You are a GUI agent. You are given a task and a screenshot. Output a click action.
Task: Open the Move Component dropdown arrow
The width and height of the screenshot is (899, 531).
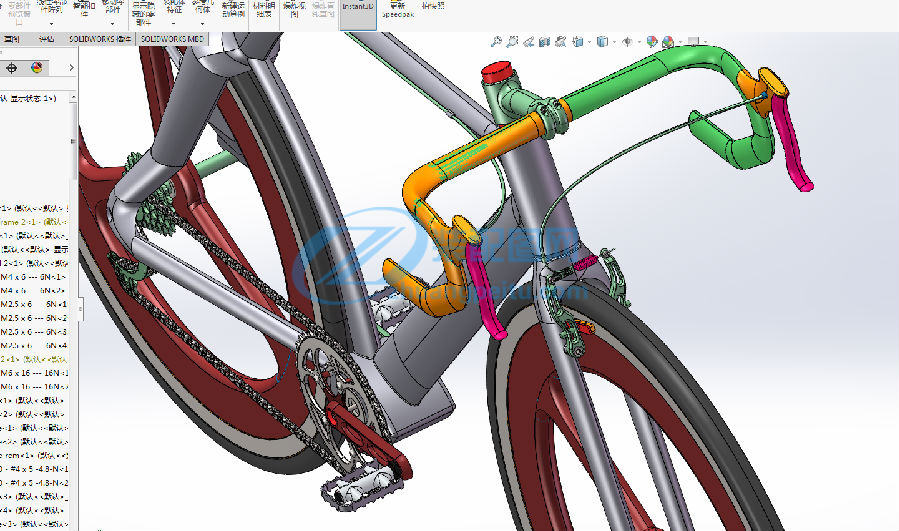coord(112,24)
